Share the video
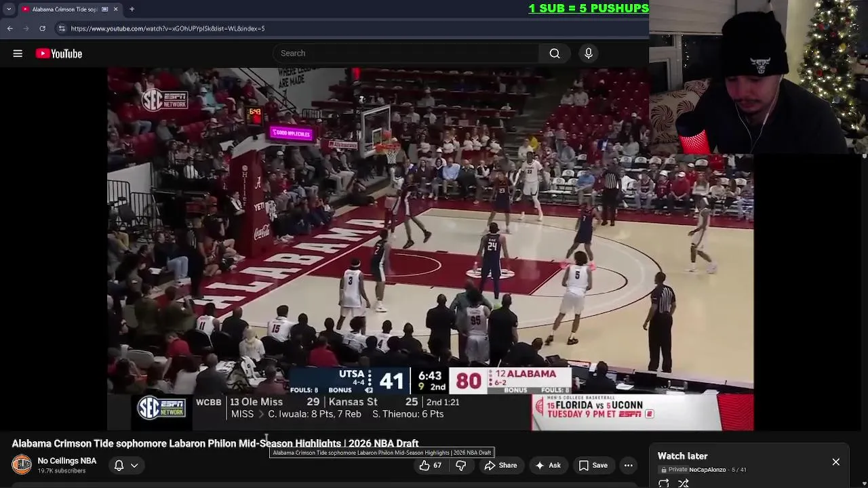This screenshot has height=488, width=868. click(x=500, y=465)
